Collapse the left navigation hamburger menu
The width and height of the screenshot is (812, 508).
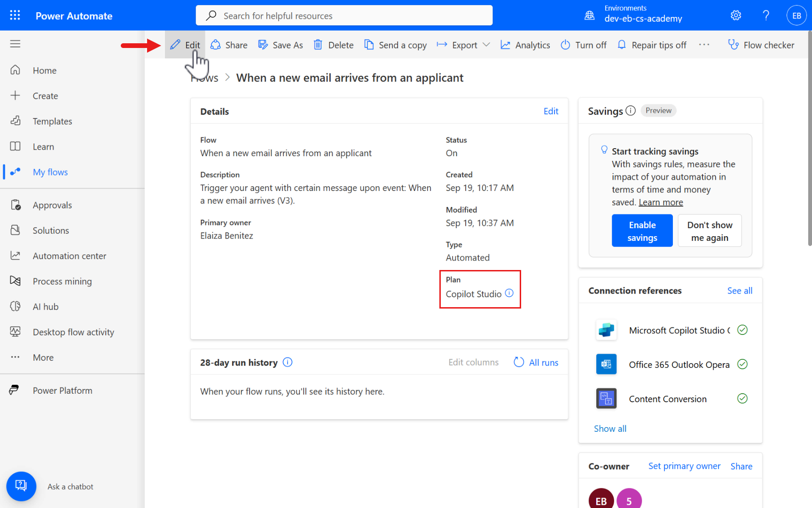[15, 44]
